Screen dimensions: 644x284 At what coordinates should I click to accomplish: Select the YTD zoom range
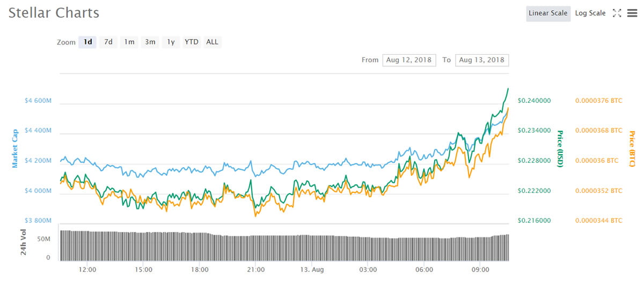(x=191, y=42)
